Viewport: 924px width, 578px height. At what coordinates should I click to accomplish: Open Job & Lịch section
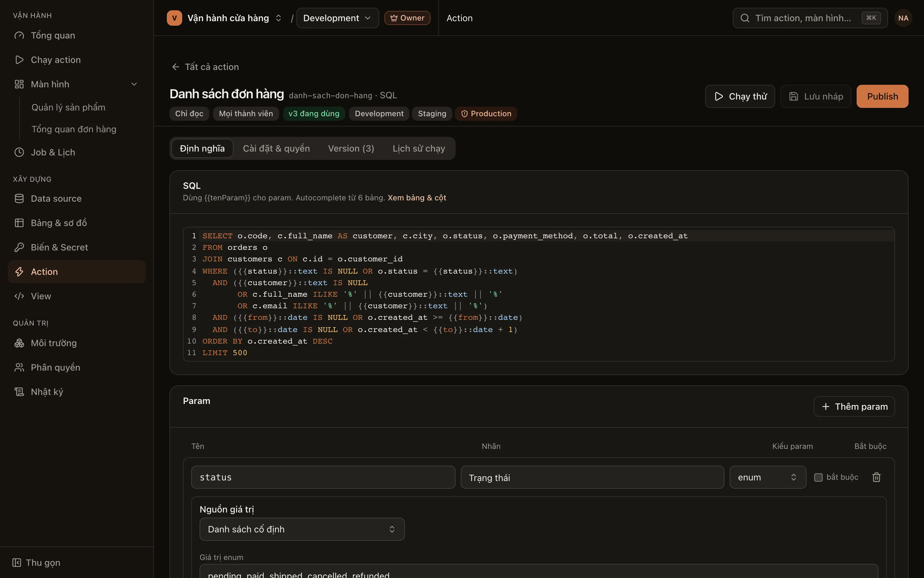click(76, 152)
